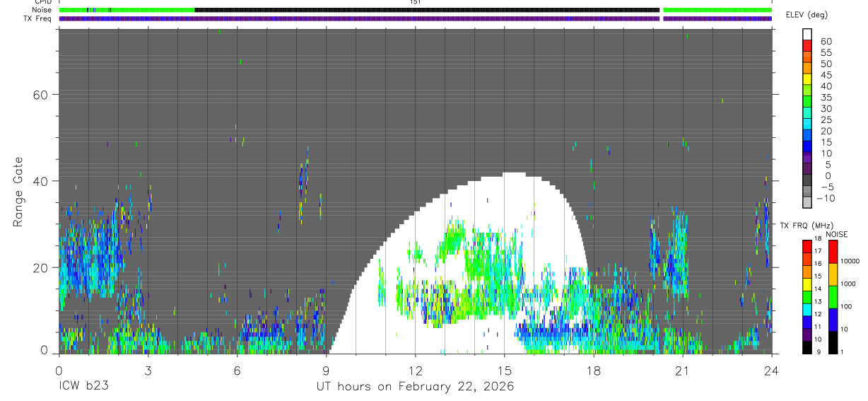Select the red 17–18 MHz swatch in TX FRQ bar
This screenshot has height=401, width=868.
[807, 247]
